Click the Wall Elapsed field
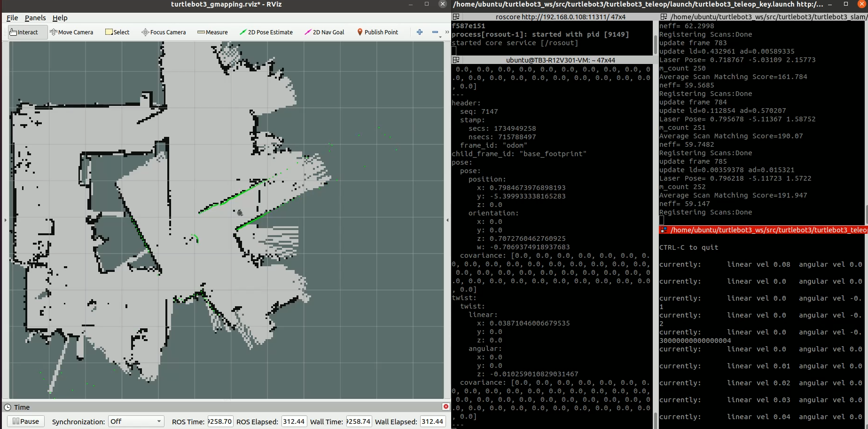 click(x=432, y=421)
